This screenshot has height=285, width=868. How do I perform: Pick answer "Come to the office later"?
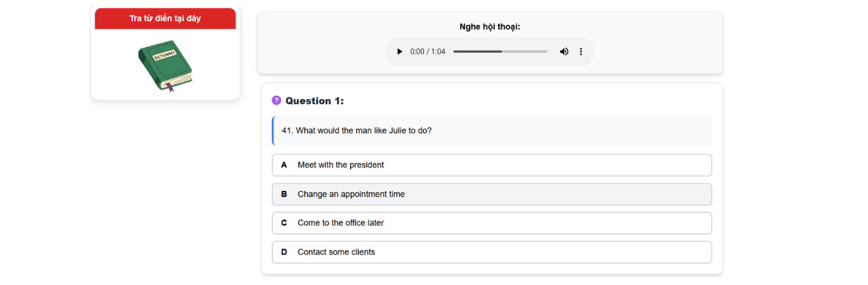pos(491,223)
